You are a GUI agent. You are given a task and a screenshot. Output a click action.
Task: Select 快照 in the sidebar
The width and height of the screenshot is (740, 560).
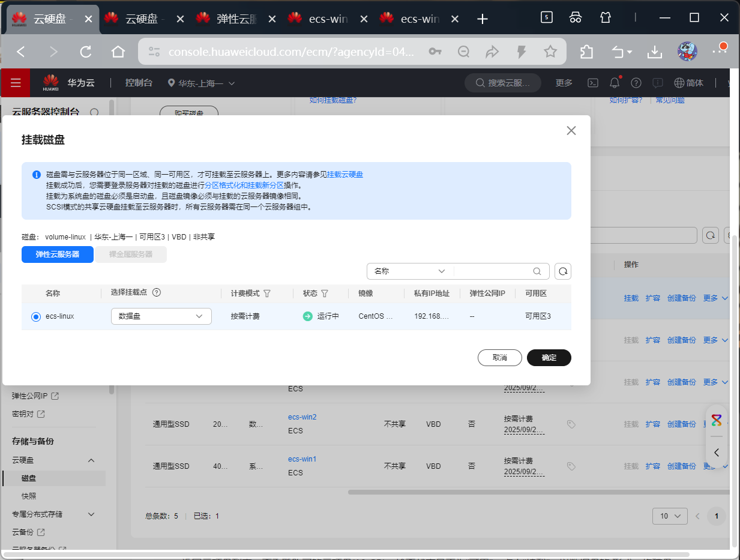(29, 496)
